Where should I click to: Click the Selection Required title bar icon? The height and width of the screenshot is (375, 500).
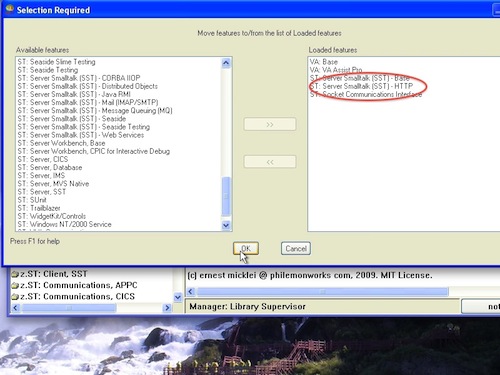click(x=10, y=9)
